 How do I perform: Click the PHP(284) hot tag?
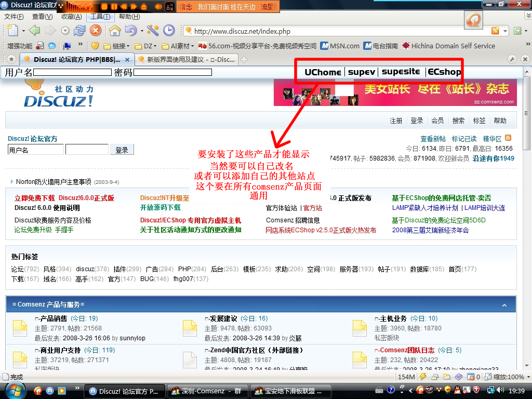tap(192, 269)
